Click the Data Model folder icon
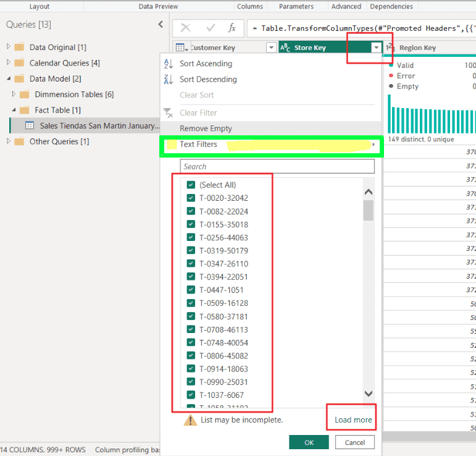The image size is (476, 456). click(x=19, y=78)
